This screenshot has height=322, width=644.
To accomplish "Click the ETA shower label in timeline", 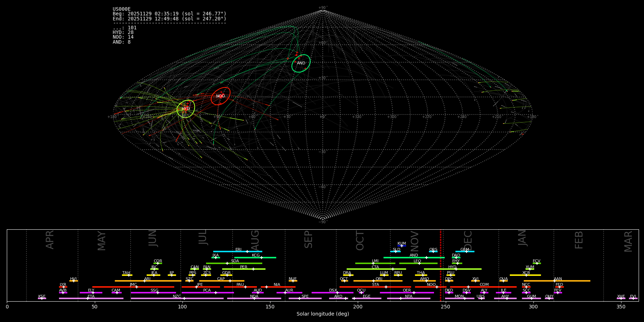I will (x=91, y=297).
